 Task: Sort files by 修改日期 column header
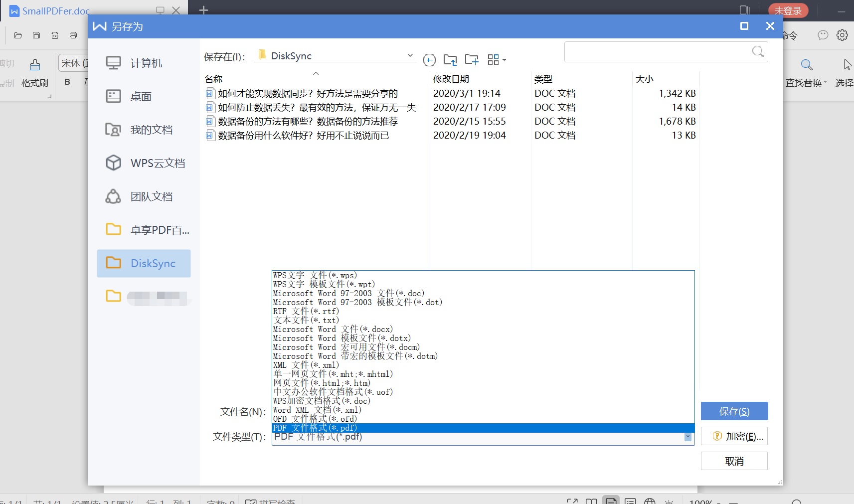point(451,79)
